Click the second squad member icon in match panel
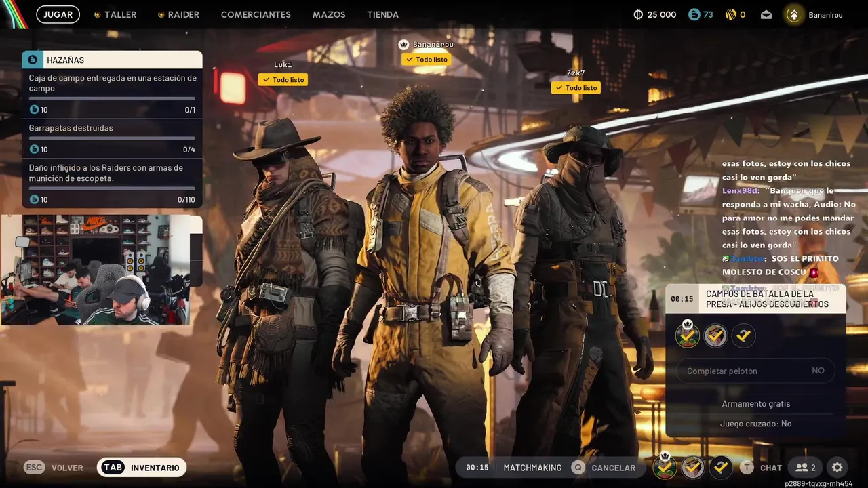 pos(715,335)
